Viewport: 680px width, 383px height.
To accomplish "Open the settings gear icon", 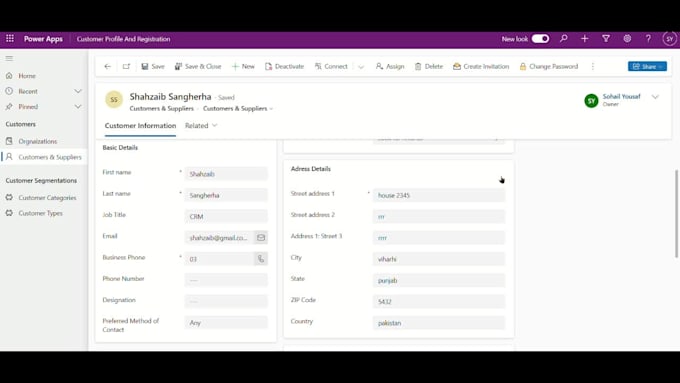I will pos(627,39).
